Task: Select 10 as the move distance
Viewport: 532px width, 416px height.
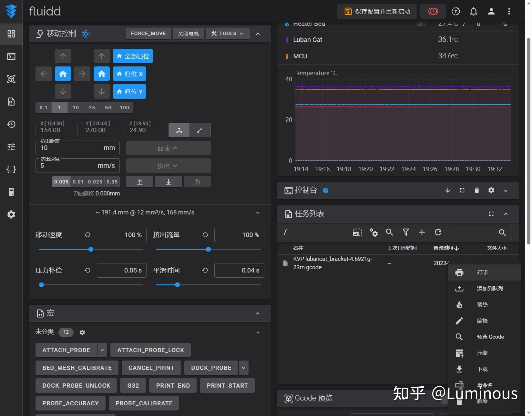Action: point(76,107)
